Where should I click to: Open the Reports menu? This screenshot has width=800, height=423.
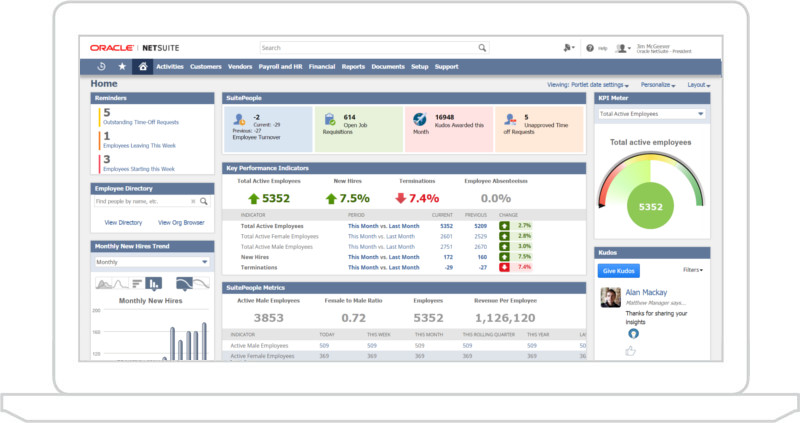pos(353,67)
